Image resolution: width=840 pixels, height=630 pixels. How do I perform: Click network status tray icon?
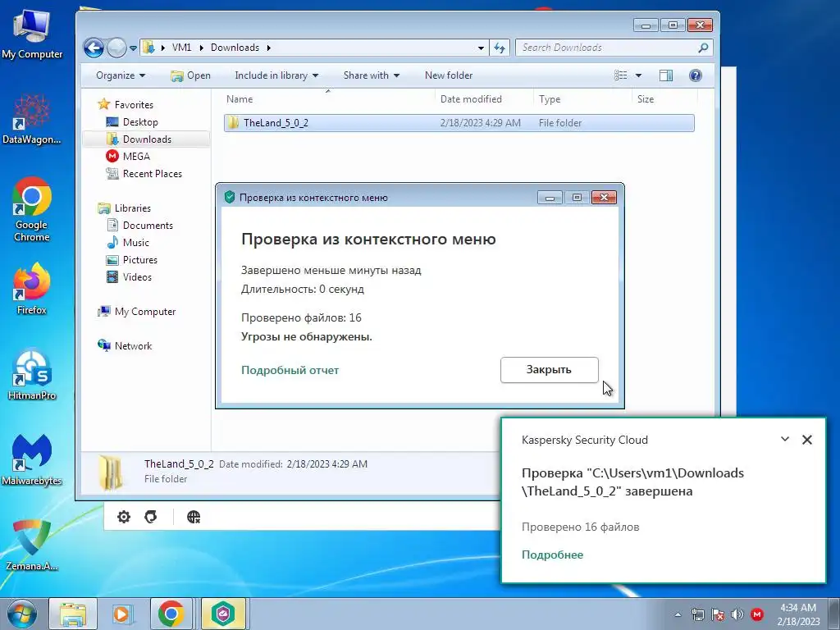tap(697, 614)
